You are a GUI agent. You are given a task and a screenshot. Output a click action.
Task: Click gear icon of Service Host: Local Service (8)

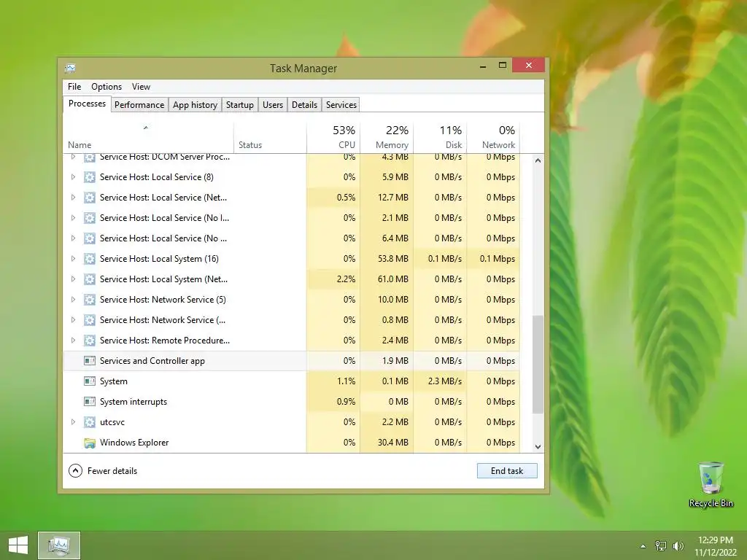point(90,177)
